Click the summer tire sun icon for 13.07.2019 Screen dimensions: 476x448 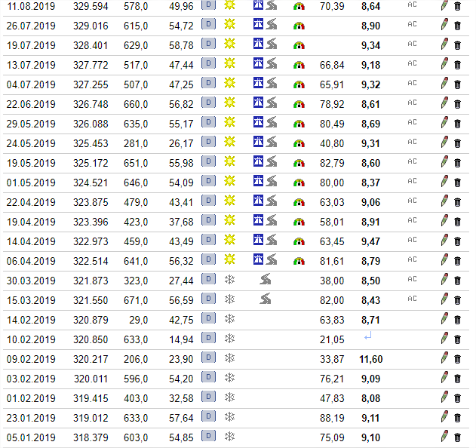coord(229,64)
